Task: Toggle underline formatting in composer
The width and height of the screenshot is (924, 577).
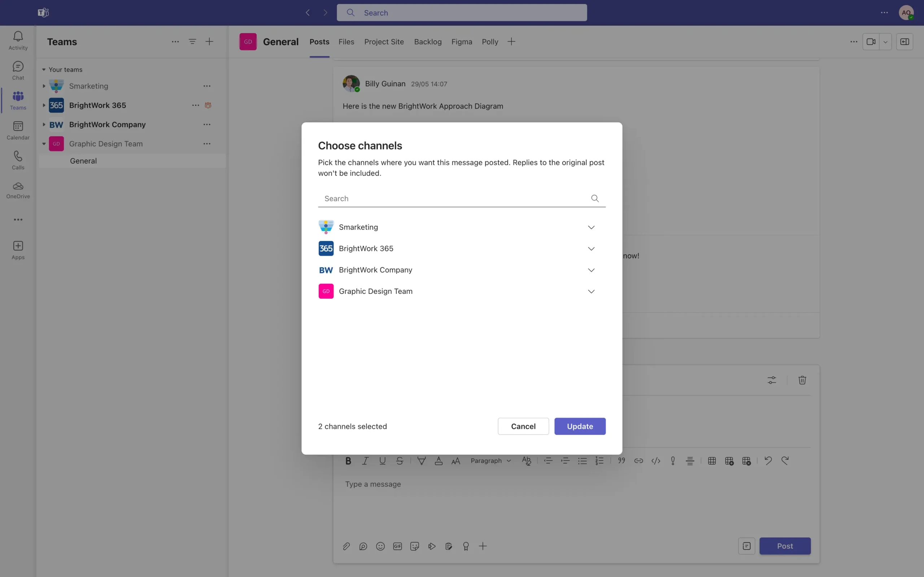Action: tap(382, 461)
